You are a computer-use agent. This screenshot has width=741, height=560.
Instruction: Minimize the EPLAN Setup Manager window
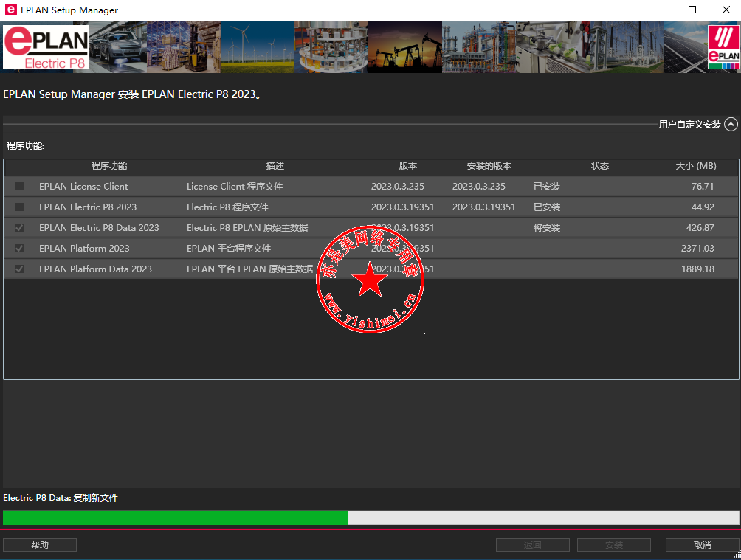659,10
